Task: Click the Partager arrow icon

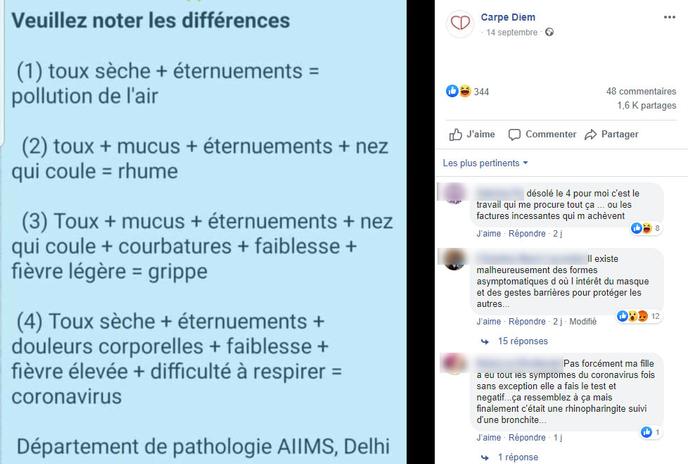Action: tap(591, 135)
